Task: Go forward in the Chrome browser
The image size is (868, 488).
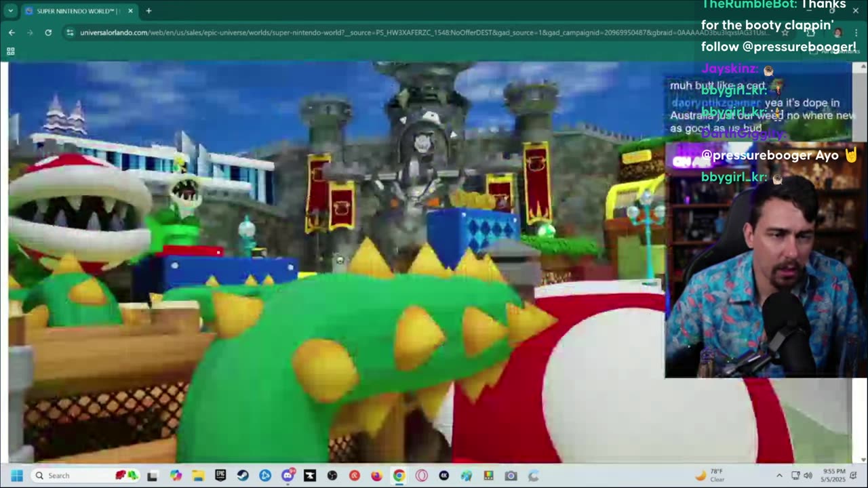Action: click(30, 33)
